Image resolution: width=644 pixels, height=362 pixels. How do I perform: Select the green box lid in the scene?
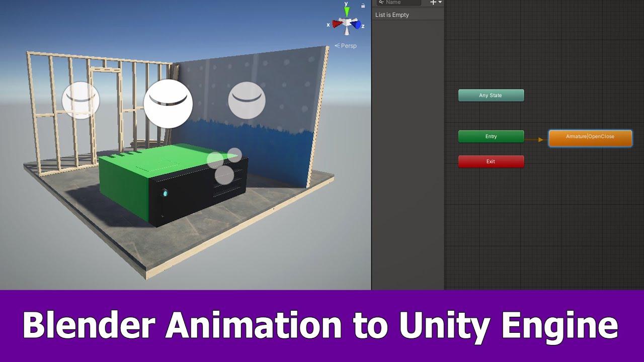[166, 160]
